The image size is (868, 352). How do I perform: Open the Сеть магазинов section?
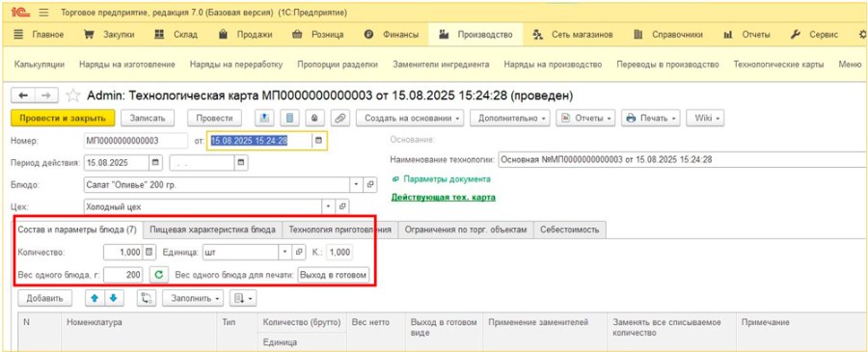click(x=573, y=35)
